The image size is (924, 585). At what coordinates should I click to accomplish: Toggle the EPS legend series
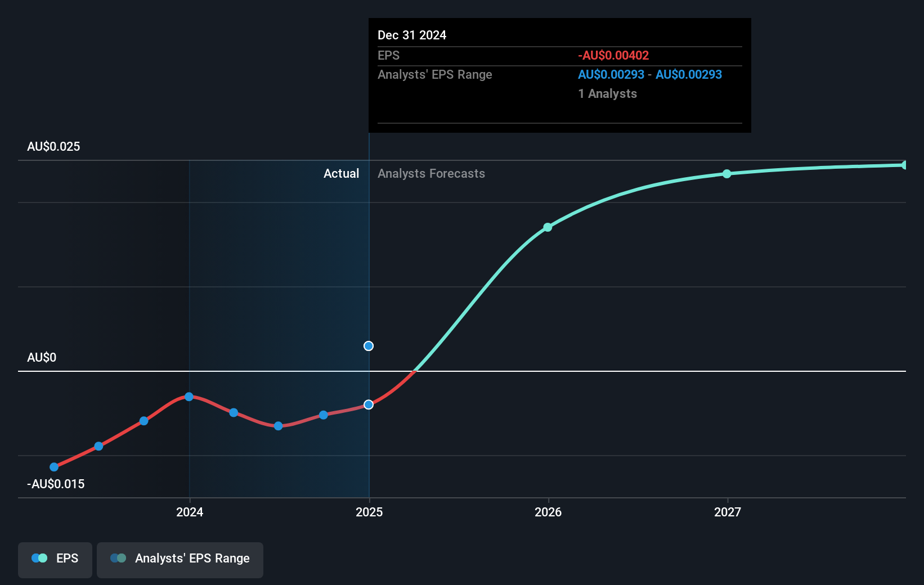[55, 560]
